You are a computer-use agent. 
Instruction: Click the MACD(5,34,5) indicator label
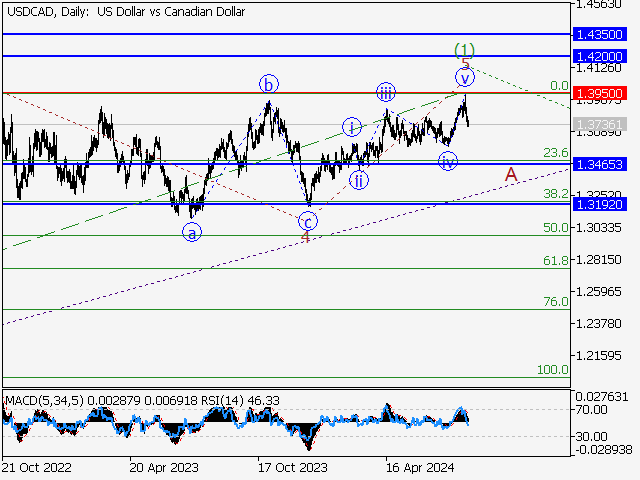click(45, 401)
